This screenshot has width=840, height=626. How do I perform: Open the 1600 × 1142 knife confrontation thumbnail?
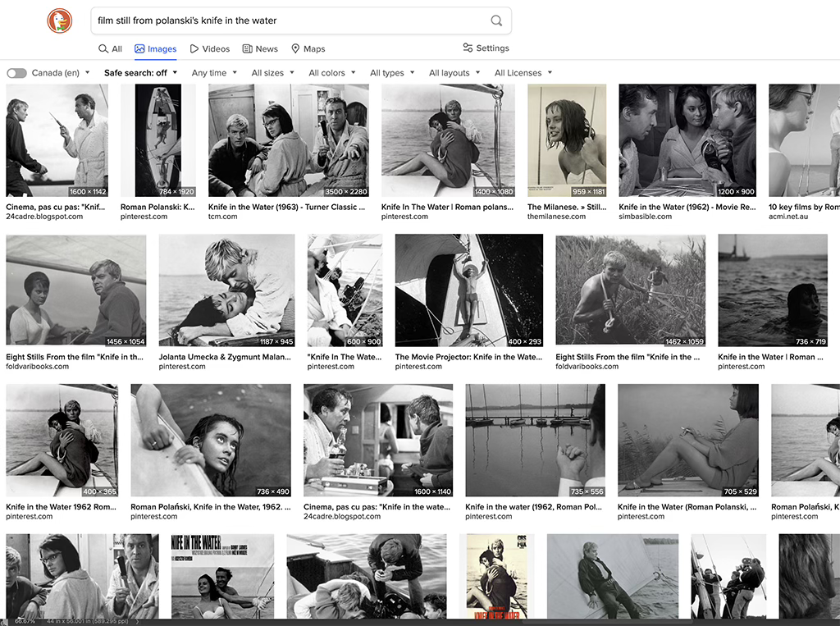pos(57,140)
